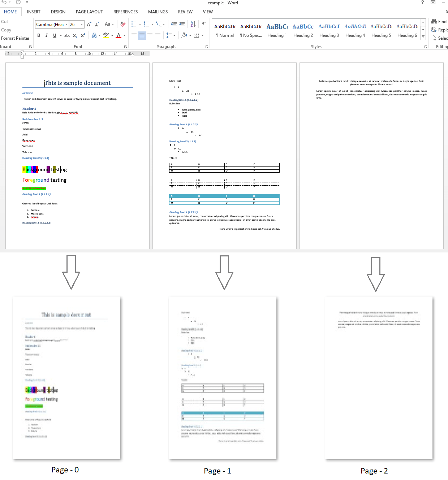Click the Grow Font icon
Screen dimensions: 448x480
pyautogui.click(x=89, y=24)
